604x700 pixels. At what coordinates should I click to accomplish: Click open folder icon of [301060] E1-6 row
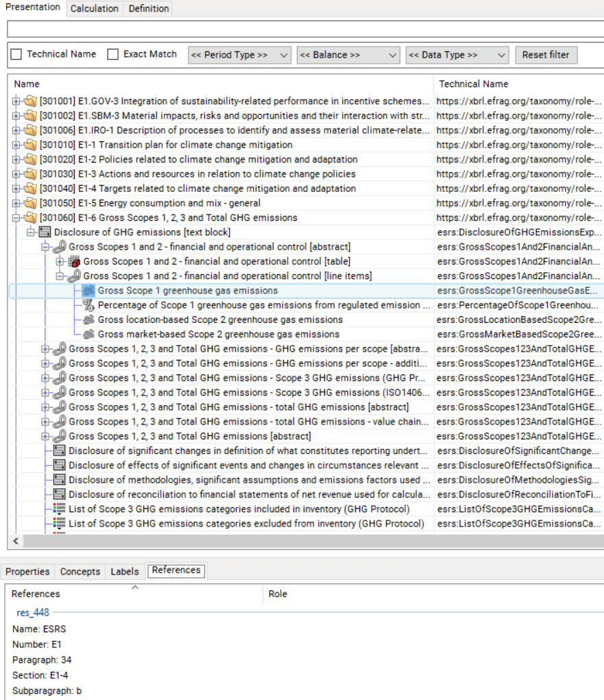pyautogui.click(x=30, y=218)
